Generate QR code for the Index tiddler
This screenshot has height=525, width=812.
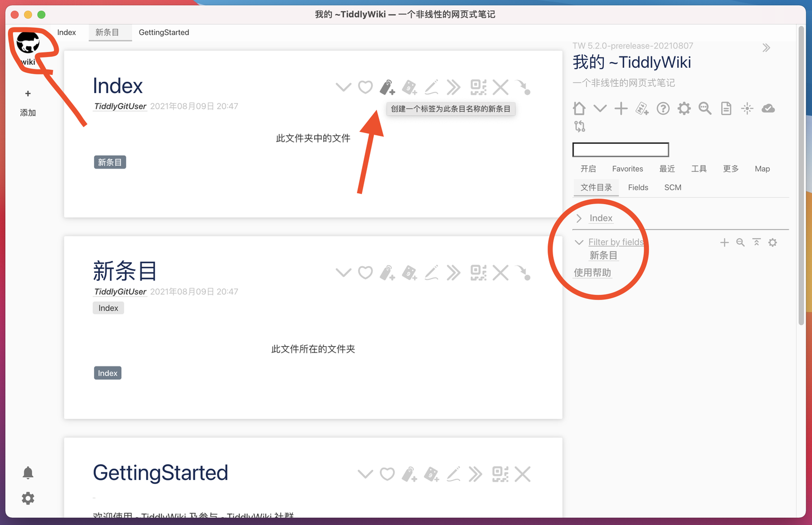(478, 87)
